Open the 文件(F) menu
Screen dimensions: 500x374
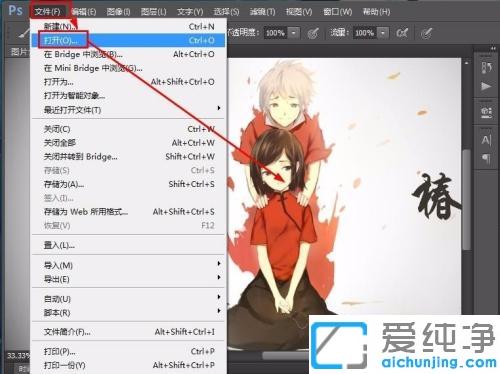click(x=47, y=12)
